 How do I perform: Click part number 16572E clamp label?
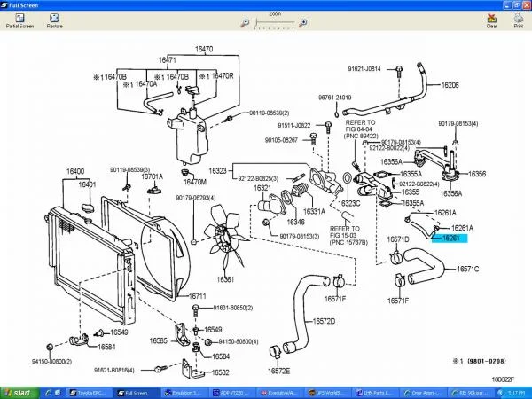pos(279,372)
